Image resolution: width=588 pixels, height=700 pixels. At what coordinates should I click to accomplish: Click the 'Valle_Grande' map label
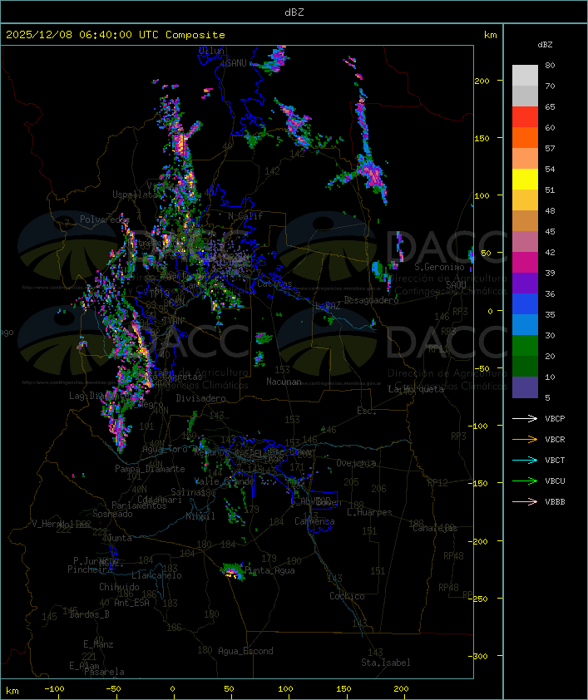pyautogui.click(x=224, y=481)
